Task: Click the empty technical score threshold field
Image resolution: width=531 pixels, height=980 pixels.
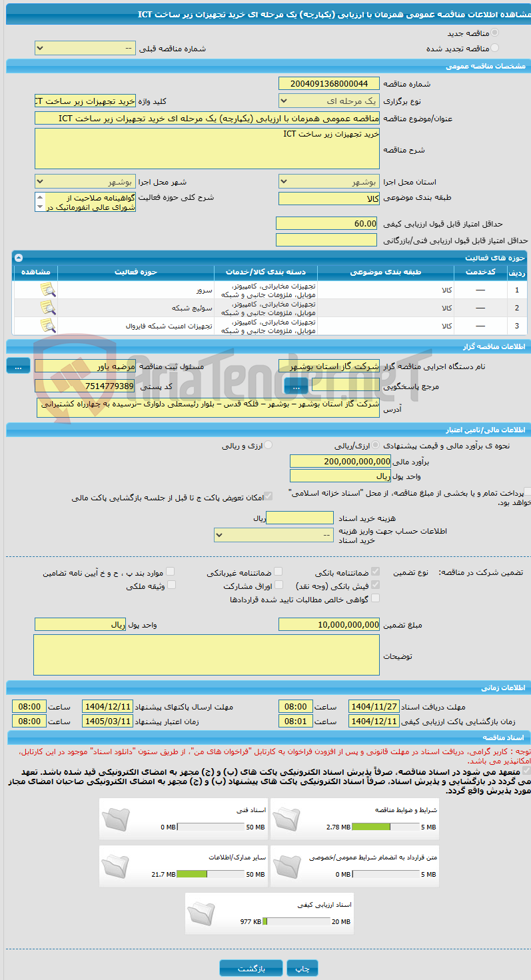Action: click(x=326, y=240)
